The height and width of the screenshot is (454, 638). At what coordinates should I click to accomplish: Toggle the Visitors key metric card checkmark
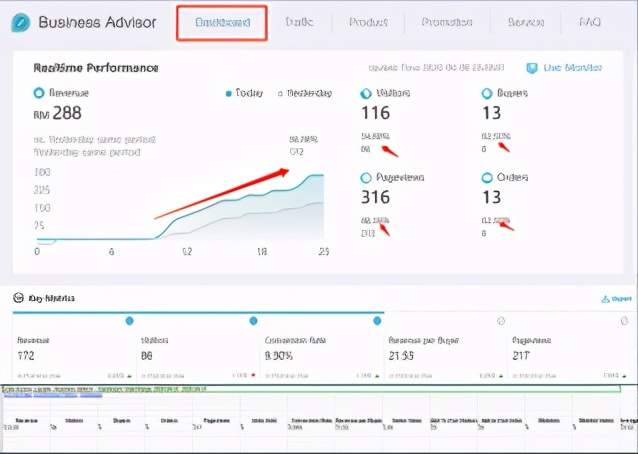tap(253, 321)
